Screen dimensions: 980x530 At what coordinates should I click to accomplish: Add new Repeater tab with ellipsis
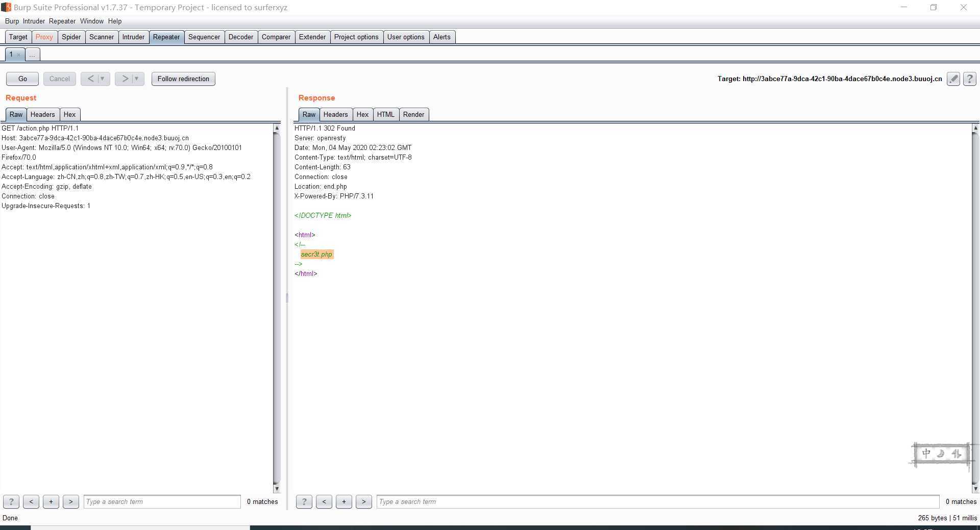pos(32,55)
